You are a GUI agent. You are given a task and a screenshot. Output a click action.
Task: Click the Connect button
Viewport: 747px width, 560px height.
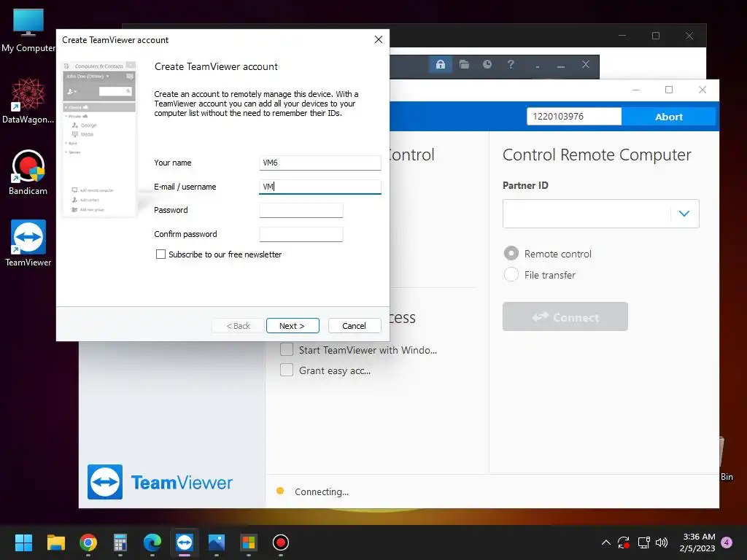565,316
